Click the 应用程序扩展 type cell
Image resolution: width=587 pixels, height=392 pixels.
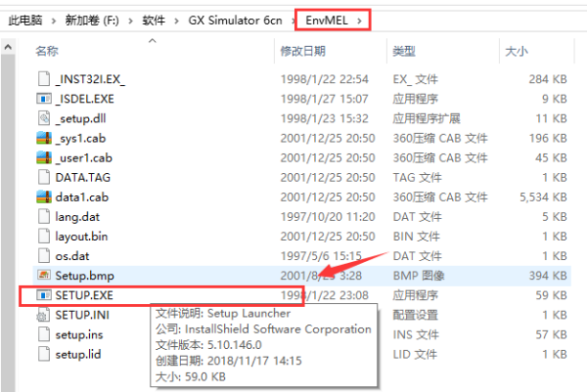[427, 118]
